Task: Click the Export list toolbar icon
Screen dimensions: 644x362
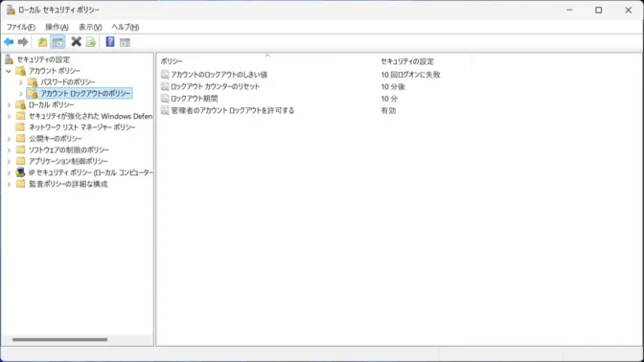Action: pyautogui.click(x=91, y=42)
